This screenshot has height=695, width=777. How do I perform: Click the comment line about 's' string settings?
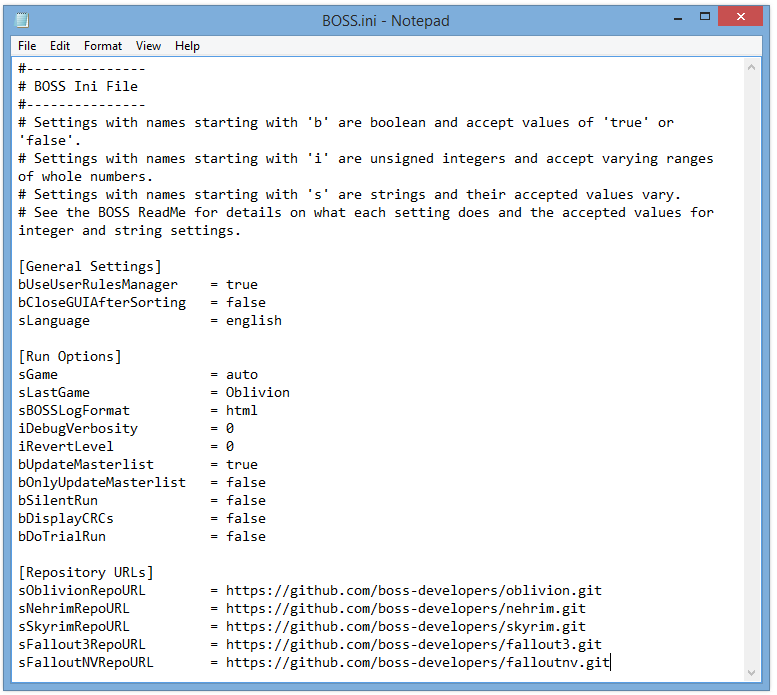(x=349, y=195)
